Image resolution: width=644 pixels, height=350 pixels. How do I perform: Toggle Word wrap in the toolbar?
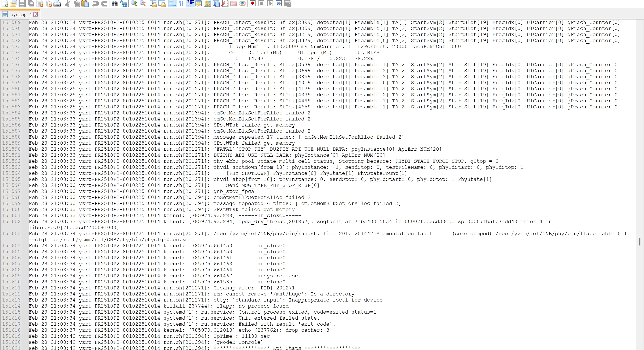(x=172, y=4)
